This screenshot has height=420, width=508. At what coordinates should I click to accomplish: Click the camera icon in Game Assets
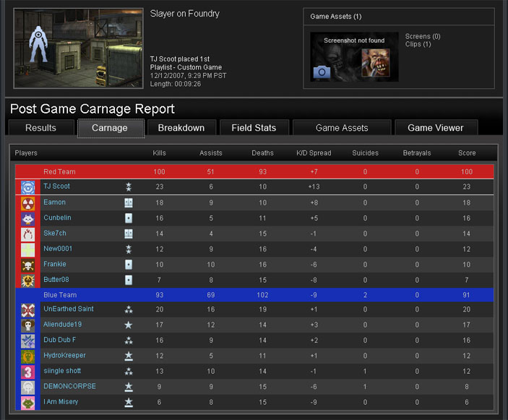[322, 72]
